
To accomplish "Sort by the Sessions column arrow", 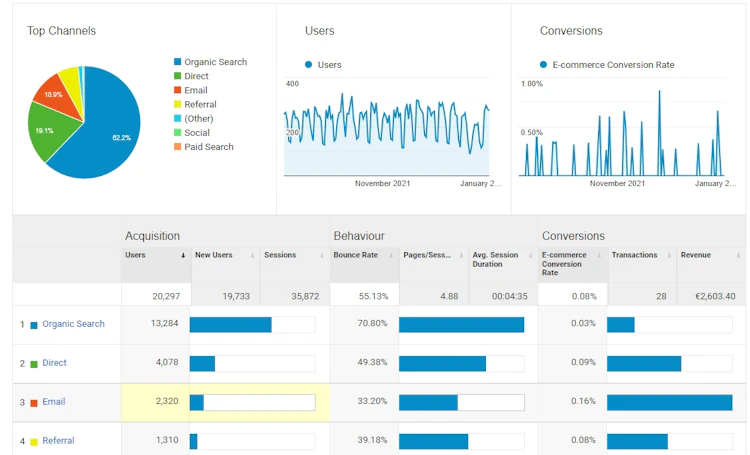I will coord(322,255).
